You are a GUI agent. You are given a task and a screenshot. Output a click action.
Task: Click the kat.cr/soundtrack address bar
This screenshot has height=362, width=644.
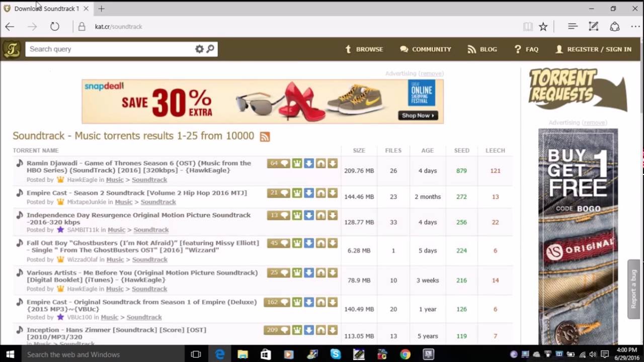[118, 27]
